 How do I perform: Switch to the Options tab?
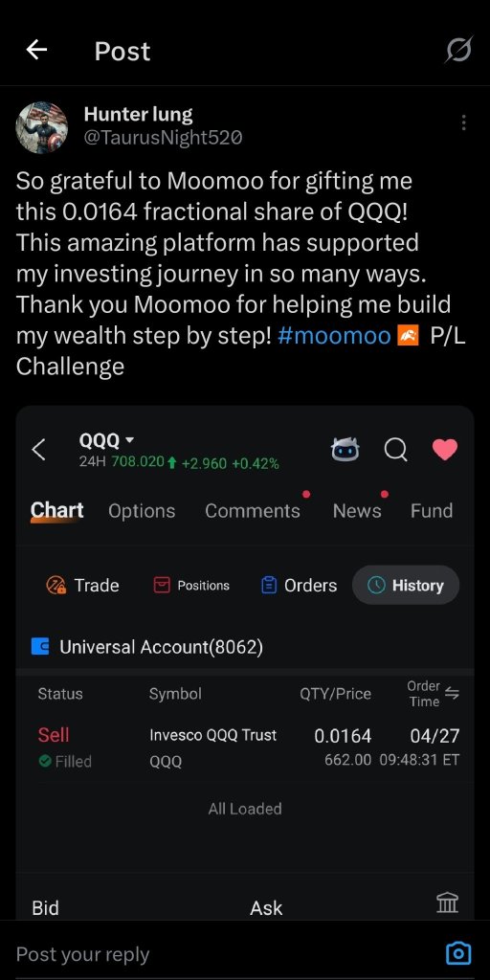(142, 511)
